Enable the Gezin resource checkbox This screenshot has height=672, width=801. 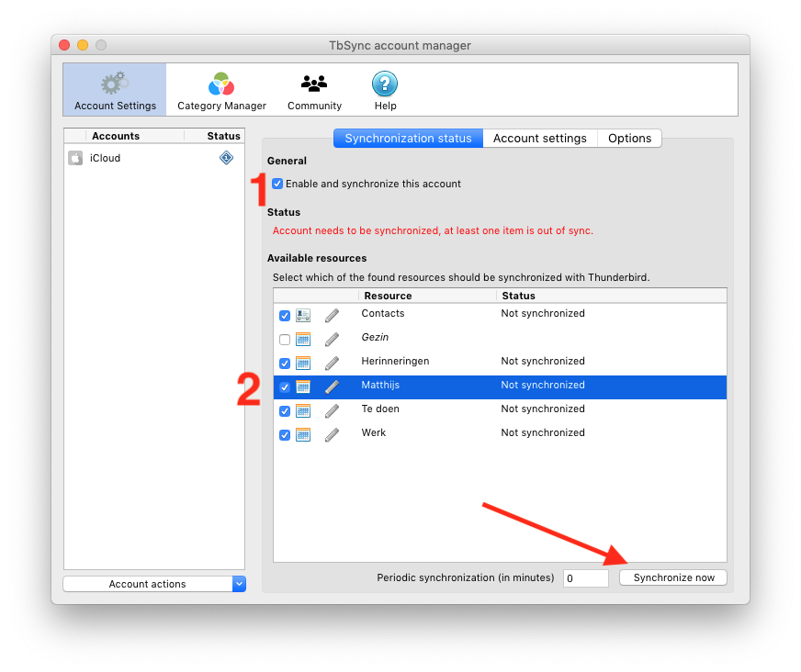point(285,340)
